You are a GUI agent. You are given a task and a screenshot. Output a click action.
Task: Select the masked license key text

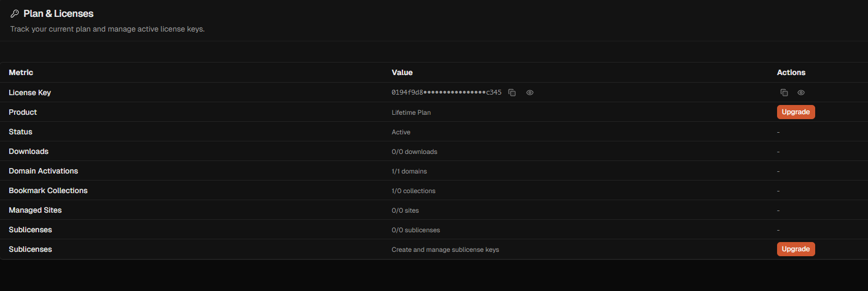click(x=446, y=92)
